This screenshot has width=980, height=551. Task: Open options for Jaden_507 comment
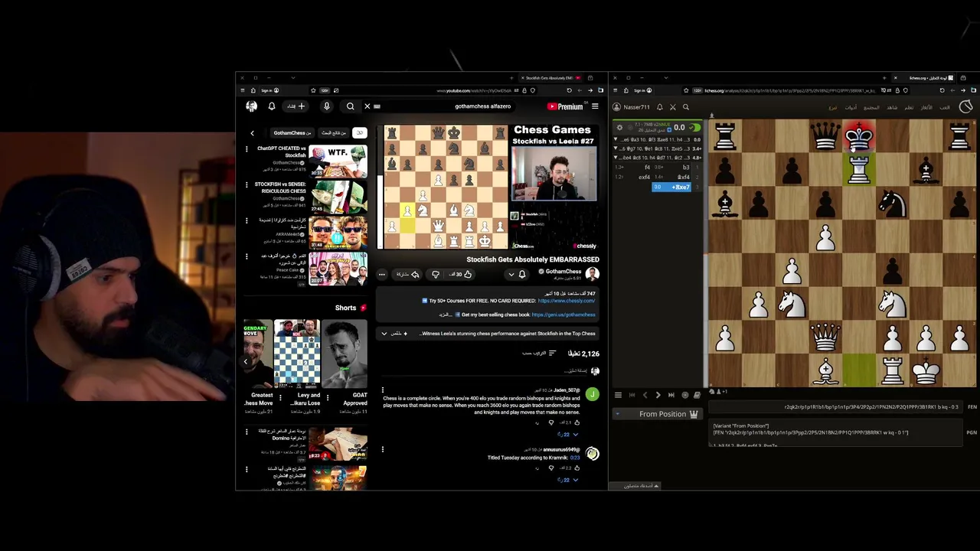tap(383, 390)
